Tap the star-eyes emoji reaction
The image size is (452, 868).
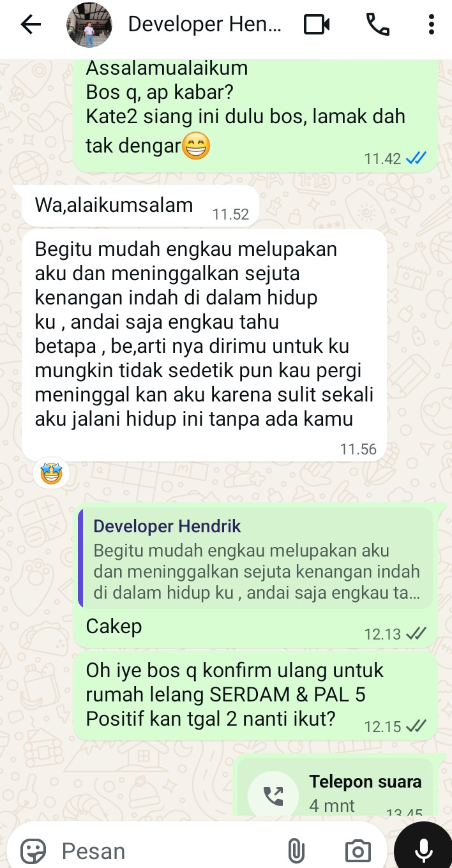click(52, 473)
